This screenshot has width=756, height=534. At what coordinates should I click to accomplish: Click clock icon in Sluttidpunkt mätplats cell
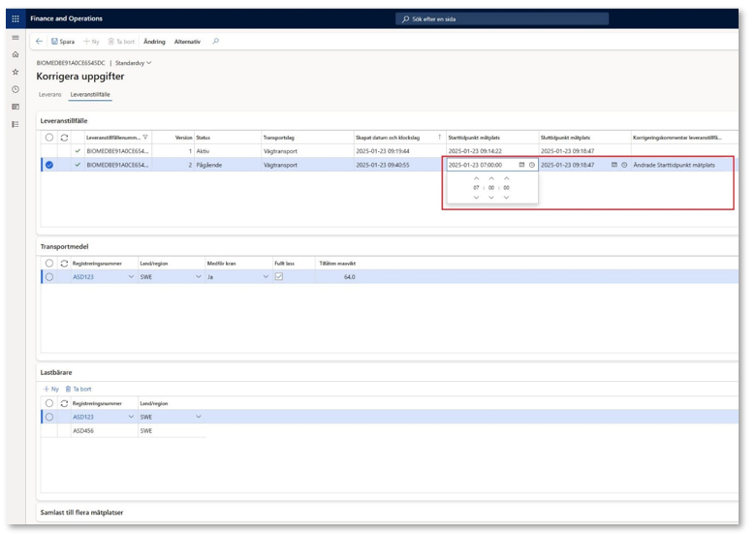pyautogui.click(x=624, y=165)
